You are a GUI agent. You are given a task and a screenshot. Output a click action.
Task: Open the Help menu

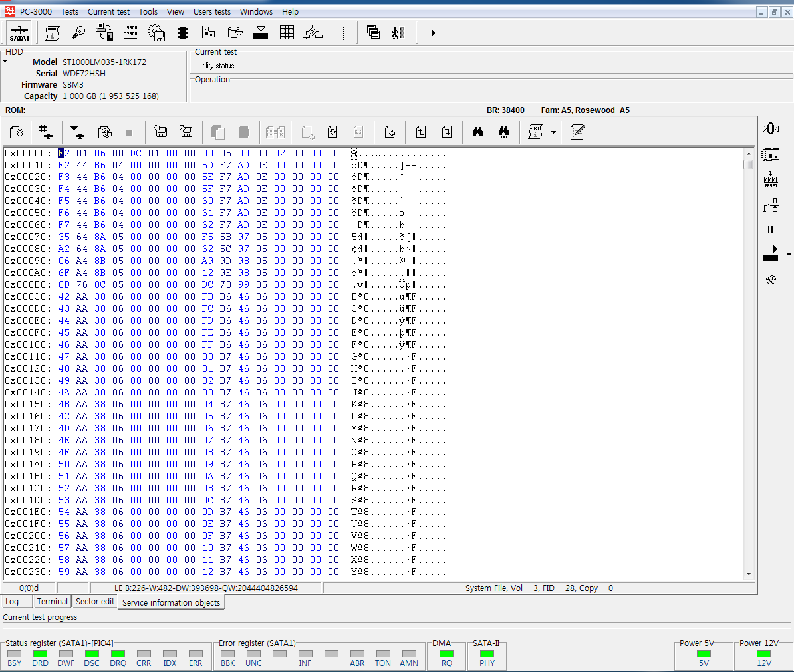pos(290,12)
